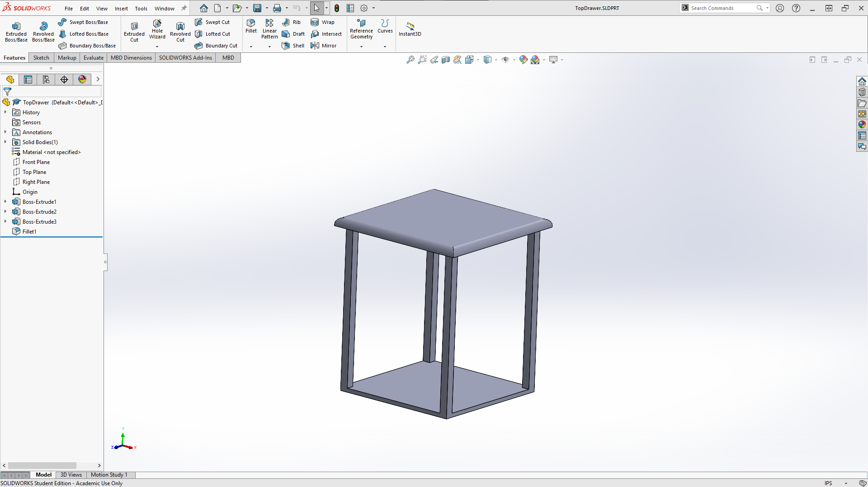Unpin the Features CommandManager pushpin
868x487 pixels.
coord(184,7)
